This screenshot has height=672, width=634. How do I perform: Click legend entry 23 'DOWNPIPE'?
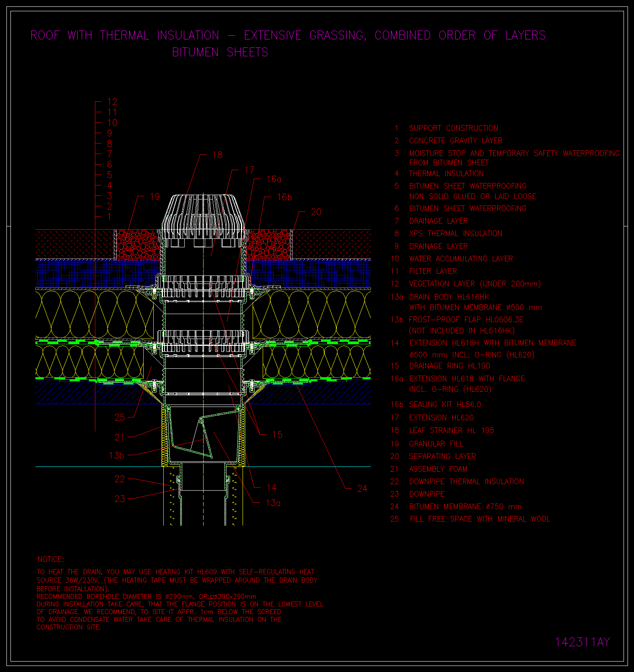pyautogui.click(x=427, y=494)
